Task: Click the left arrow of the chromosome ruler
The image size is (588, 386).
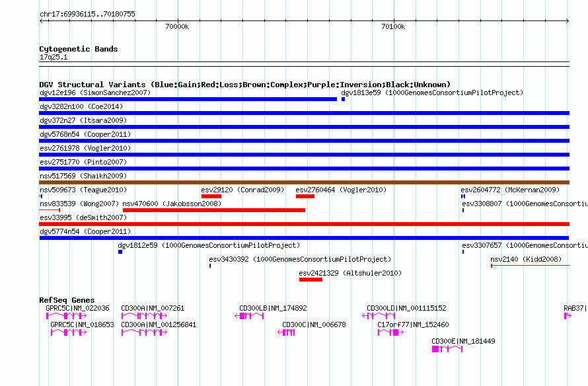Action: tap(42, 21)
